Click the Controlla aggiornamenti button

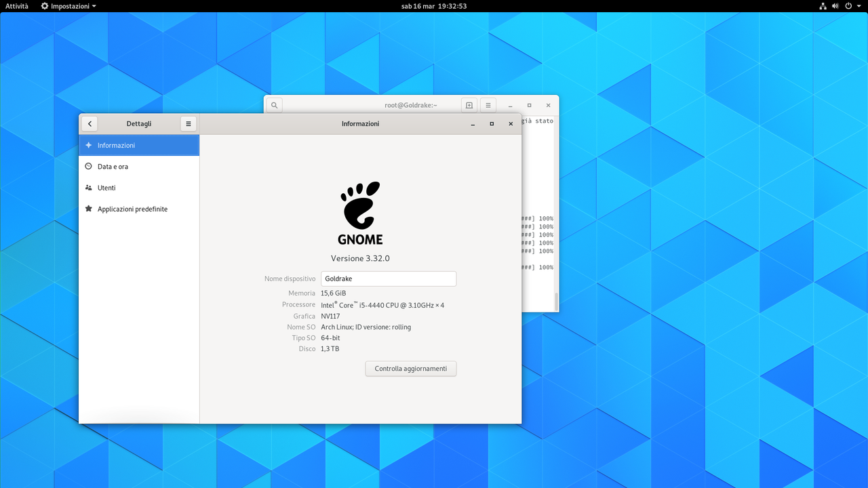[411, 369]
